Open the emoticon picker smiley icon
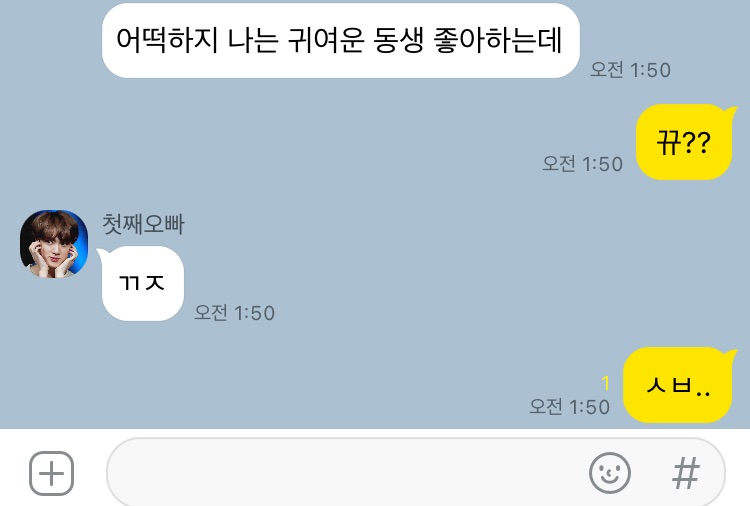Viewport: 750px width, 506px height. [609, 473]
